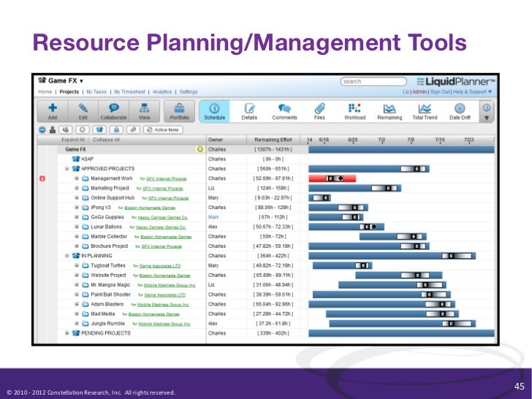
Task: Click the Sign Out link
Action: (440, 91)
